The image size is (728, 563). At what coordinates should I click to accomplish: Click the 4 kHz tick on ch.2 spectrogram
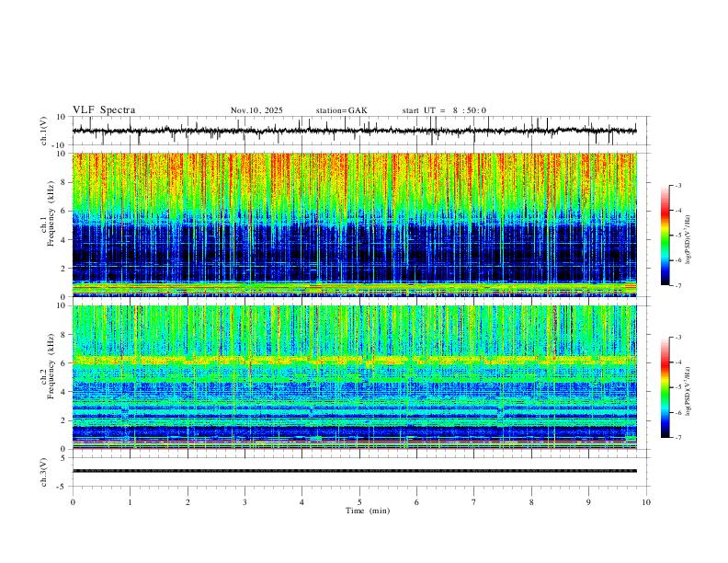(64, 392)
